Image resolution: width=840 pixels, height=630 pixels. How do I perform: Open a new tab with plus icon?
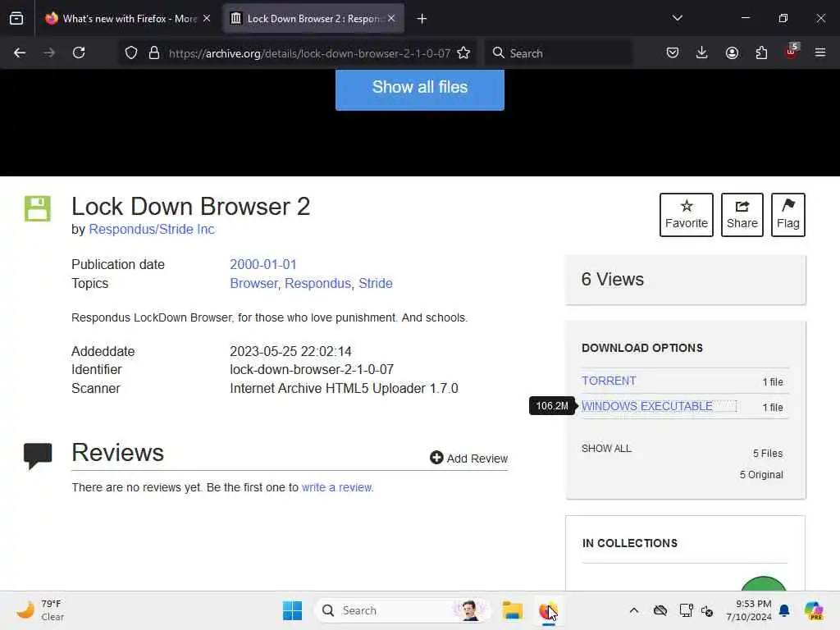pos(422,19)
